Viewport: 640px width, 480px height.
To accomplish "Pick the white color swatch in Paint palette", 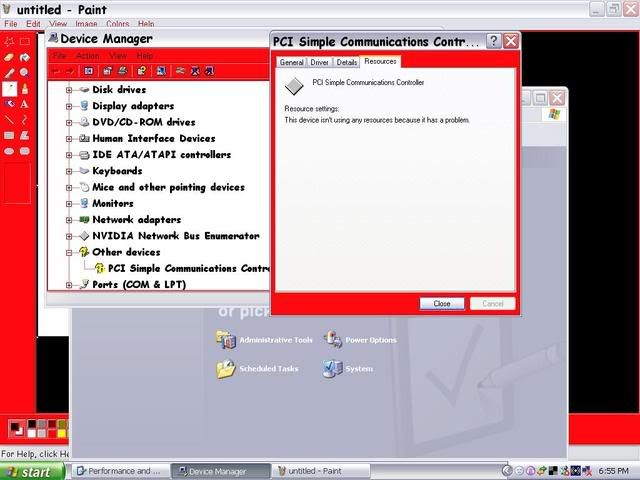I will (x=31, y=433).
